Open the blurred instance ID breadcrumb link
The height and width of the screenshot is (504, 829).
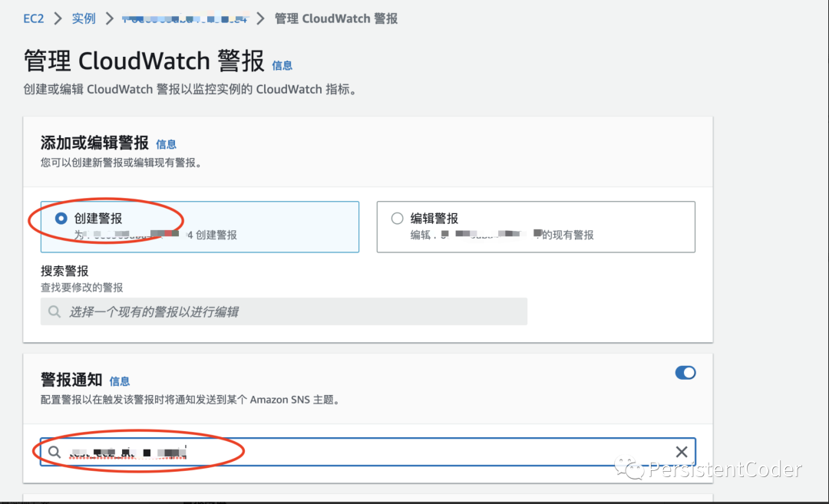[184, 18]
